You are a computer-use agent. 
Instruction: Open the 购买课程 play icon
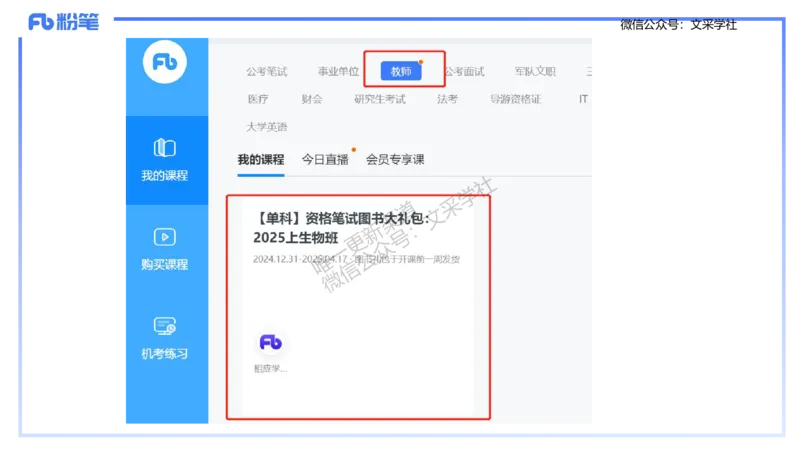164,237
